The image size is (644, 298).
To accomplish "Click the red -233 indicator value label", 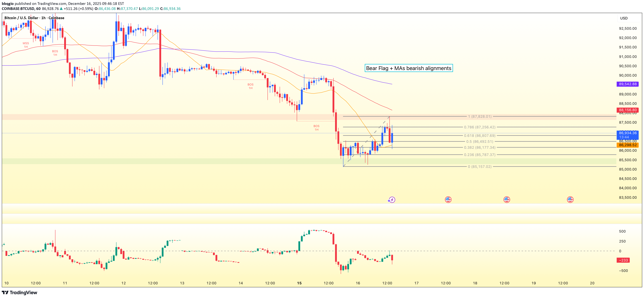I will [623, 260].
